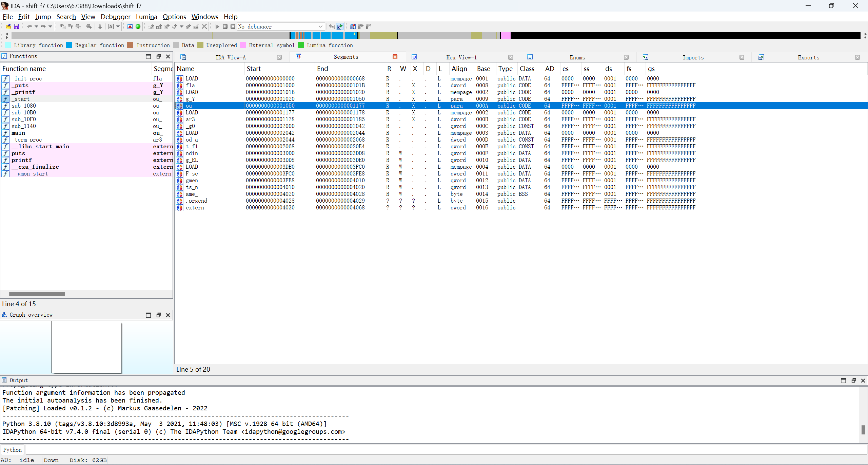Screen dimensions: 868x465
Task: Open the Lumina menu
Action: (146, 17)
